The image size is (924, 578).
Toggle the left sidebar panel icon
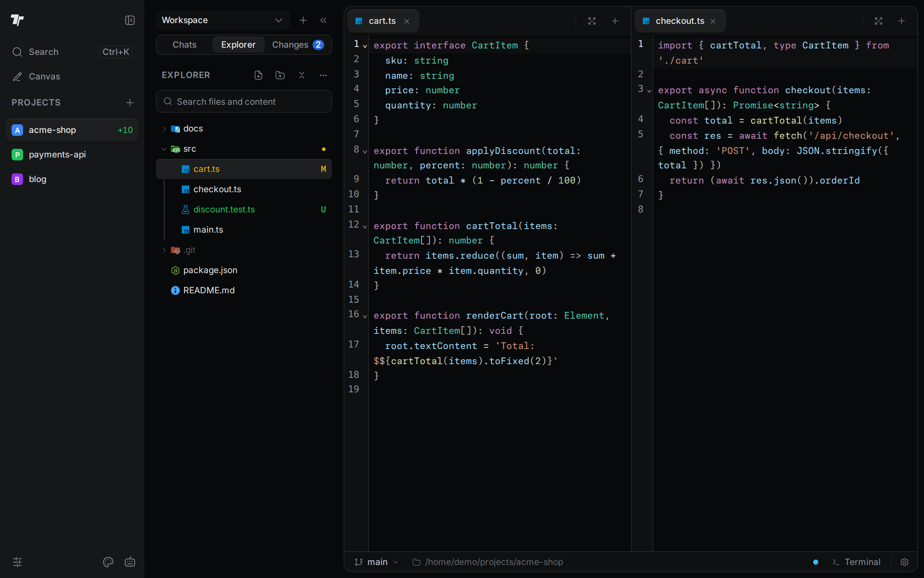click(130, 20)
